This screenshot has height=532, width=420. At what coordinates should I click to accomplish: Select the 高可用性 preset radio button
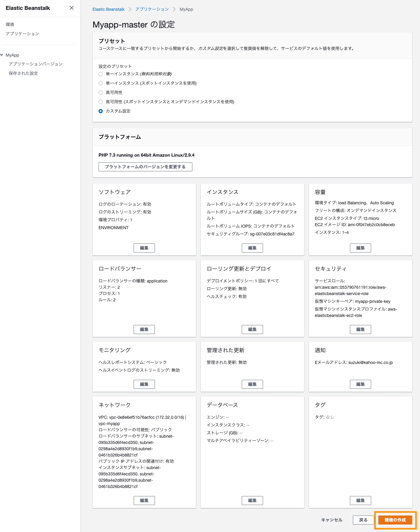pos(101,93)
